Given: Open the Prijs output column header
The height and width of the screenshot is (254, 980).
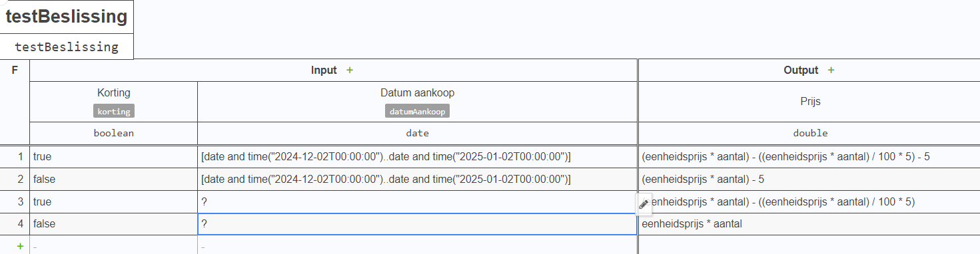Looking at the screenshot, I should 810,102.
